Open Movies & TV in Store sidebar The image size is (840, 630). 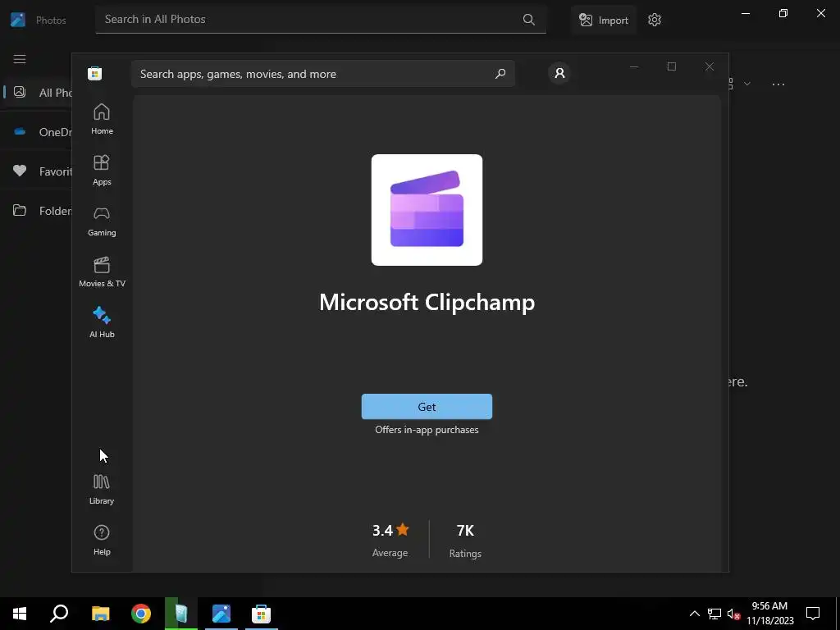point(102,272)
